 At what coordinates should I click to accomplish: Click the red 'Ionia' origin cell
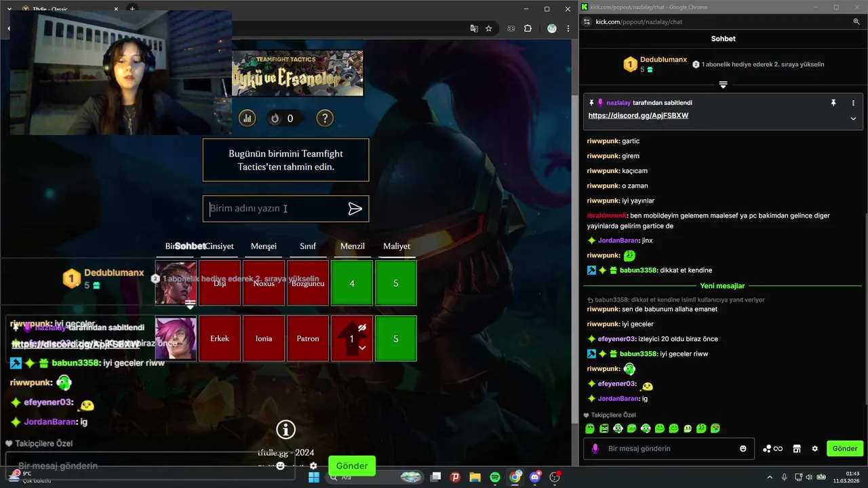click(264, 338)
